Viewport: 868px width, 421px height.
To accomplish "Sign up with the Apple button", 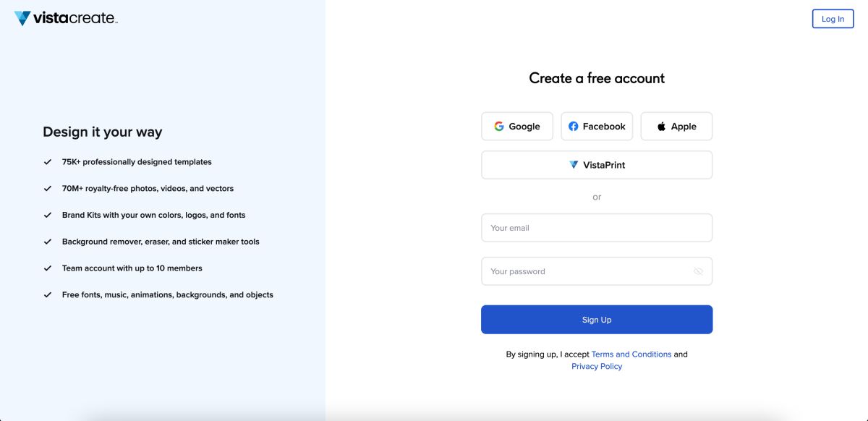I will coord(676,126).
